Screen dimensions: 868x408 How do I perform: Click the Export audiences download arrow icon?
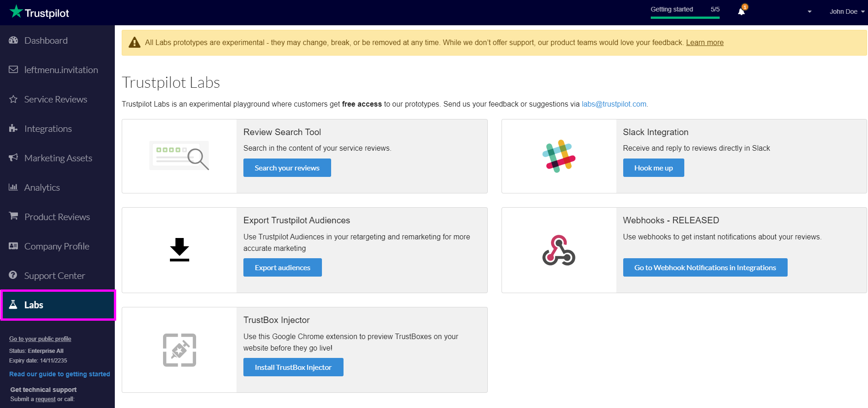(180, 249)
